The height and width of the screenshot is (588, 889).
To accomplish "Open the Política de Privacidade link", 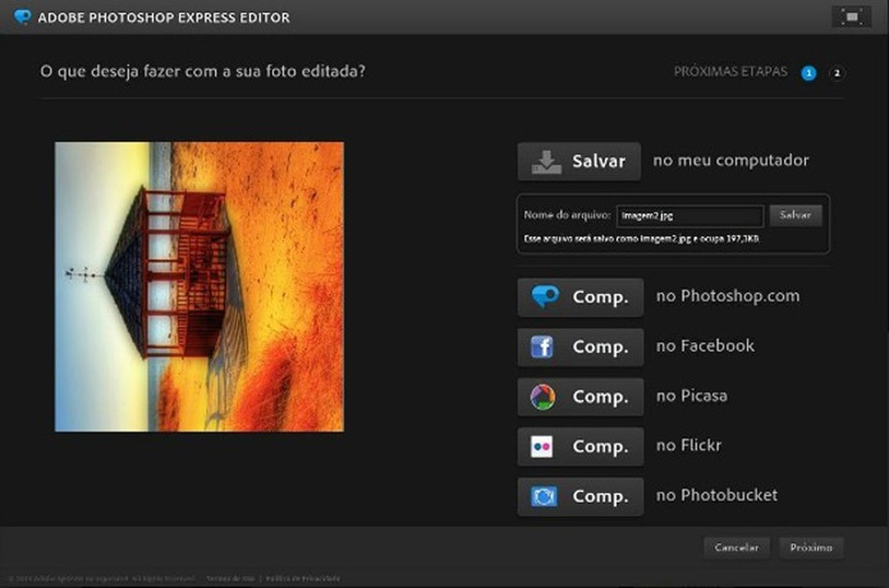I will point(304,578).
